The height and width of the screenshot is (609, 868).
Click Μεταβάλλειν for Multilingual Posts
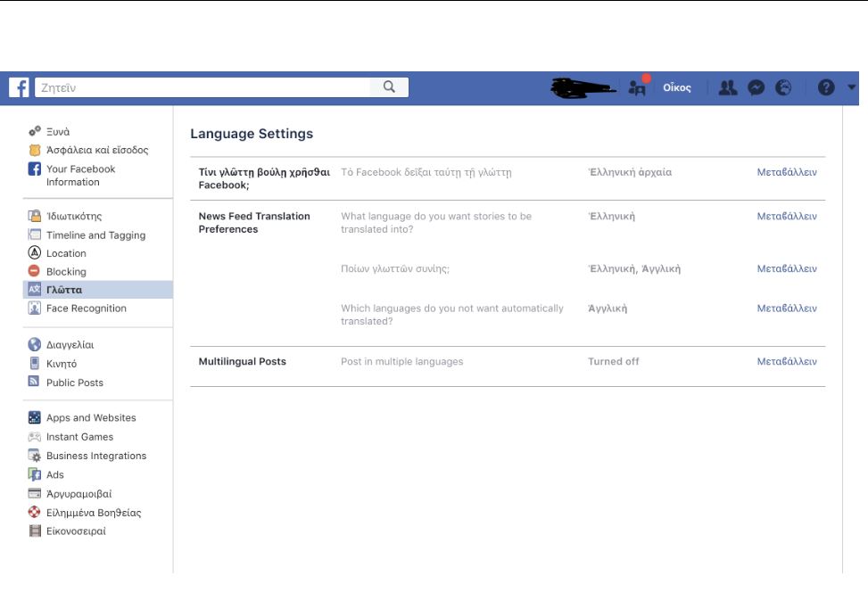(787, 362)
